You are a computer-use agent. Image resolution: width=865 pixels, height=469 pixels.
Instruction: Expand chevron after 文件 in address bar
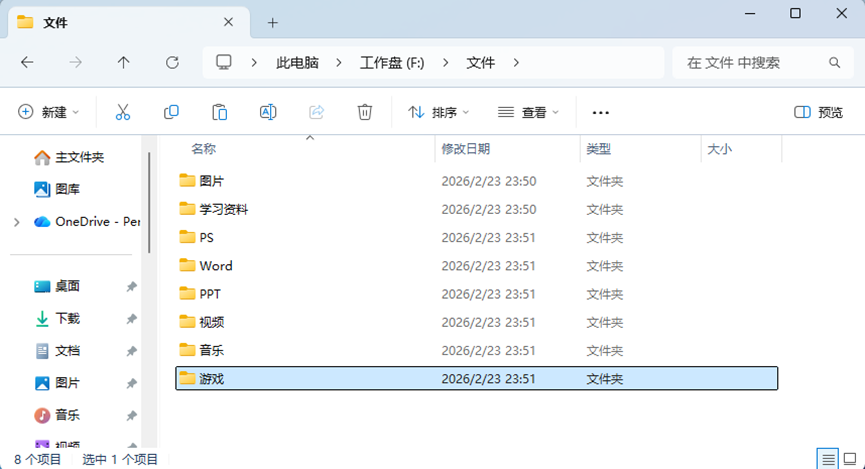516,63
